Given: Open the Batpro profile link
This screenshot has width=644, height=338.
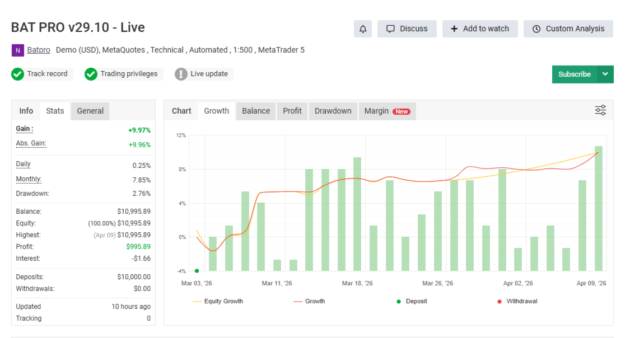Looking at the screenshot, I should (39, 50).
